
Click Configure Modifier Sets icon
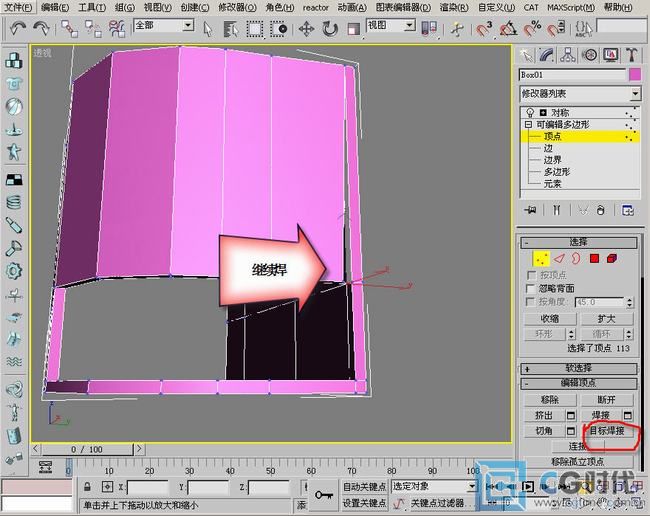(x=628, y=210)
